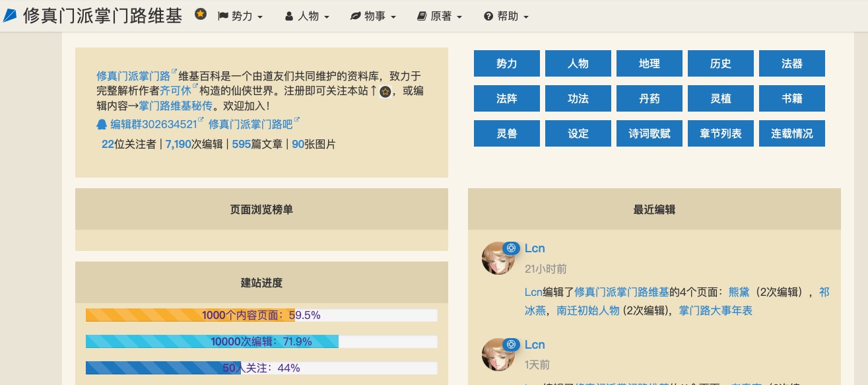
Task: Open the 南迁初始人物 page link
Action: 588,310
